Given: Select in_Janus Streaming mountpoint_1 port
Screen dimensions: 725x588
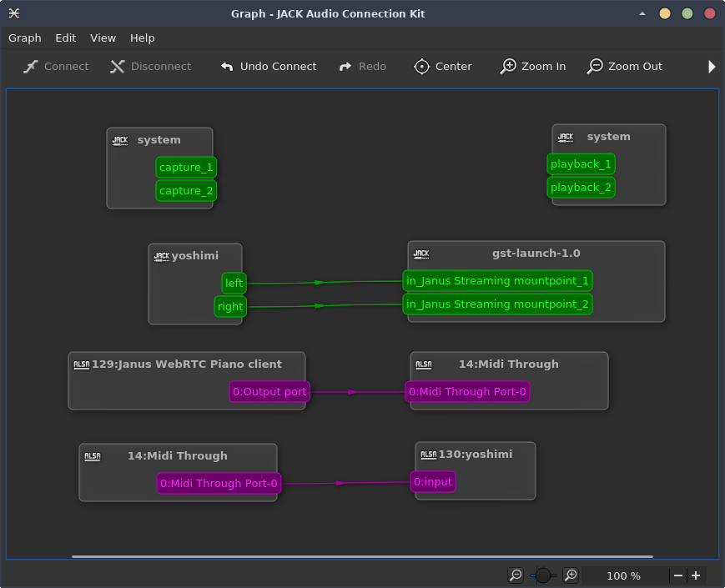Looking at the screenshot, I should 497,280.
